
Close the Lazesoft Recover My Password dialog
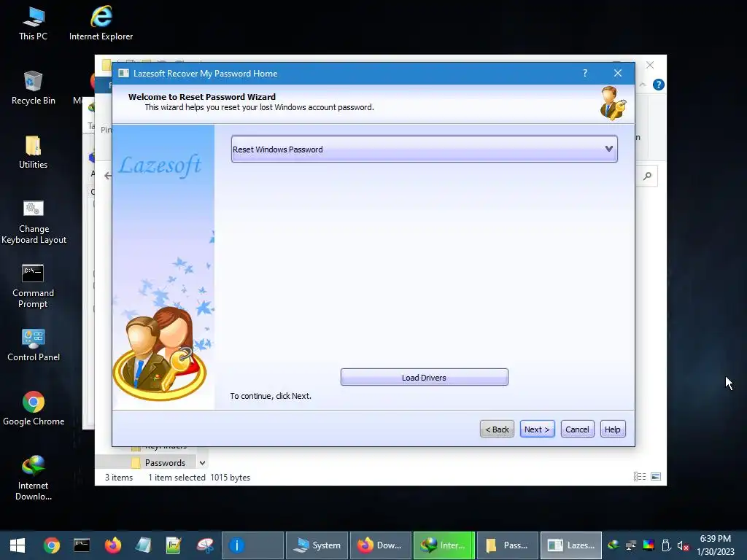point(617,73)
